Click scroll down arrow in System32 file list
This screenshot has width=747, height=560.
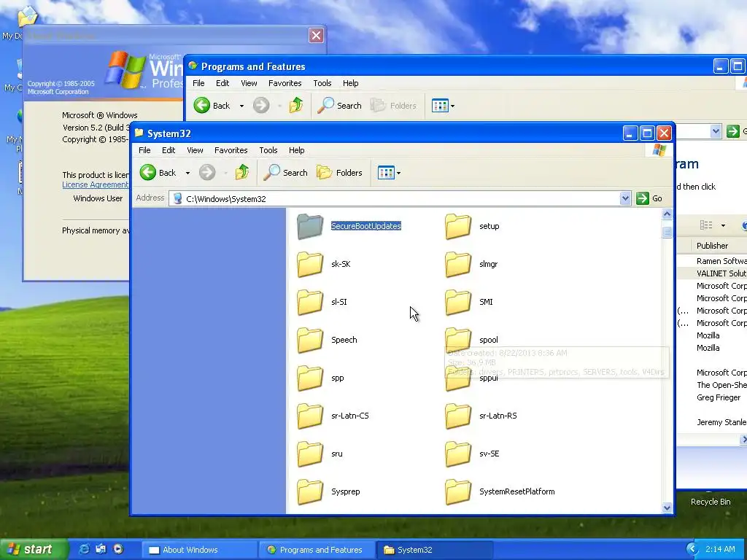[x=667, y=508]
